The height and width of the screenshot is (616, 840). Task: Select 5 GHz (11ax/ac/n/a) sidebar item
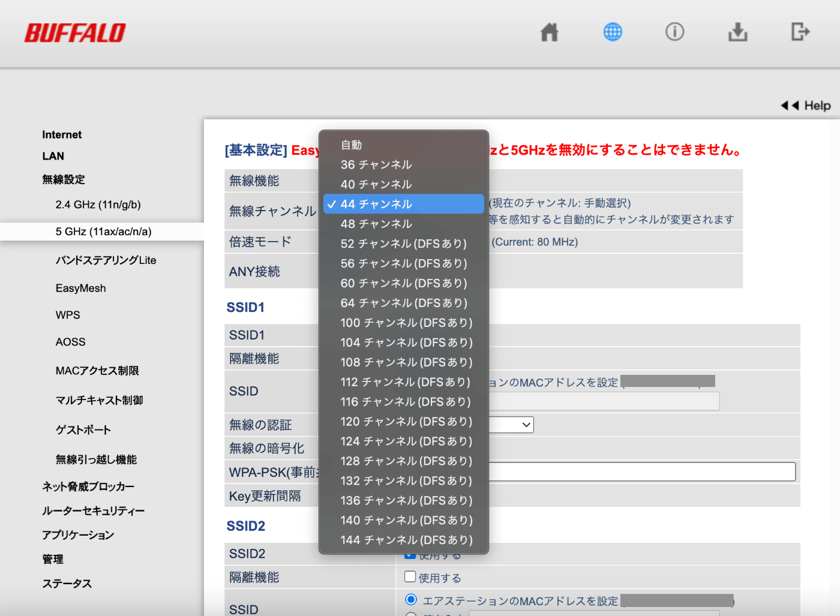pyautogui.click(x=102, y=232)
